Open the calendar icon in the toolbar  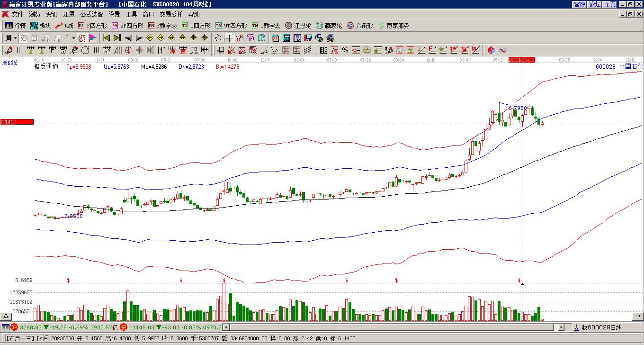click(x=276, y=38)
